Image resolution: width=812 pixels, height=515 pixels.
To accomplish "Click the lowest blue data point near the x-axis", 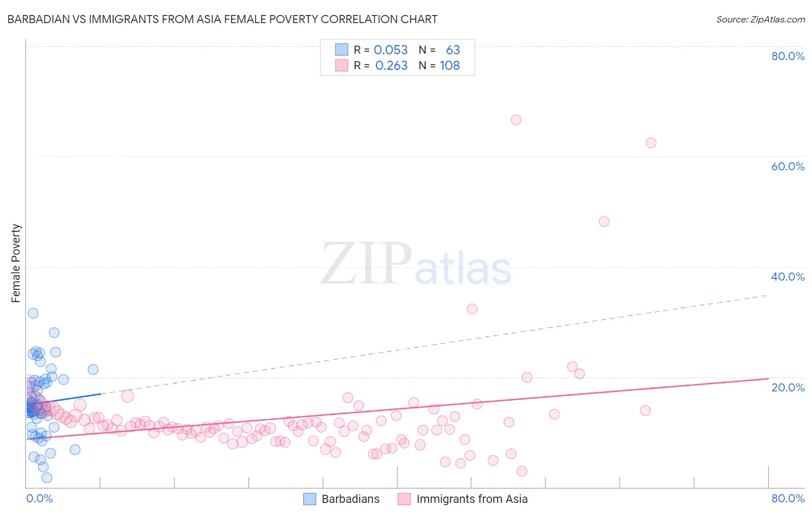I will pos(47,477).
